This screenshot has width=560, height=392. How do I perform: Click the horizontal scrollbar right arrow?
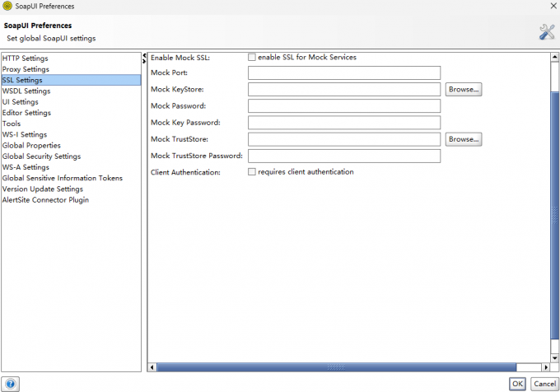coord(546,367)
